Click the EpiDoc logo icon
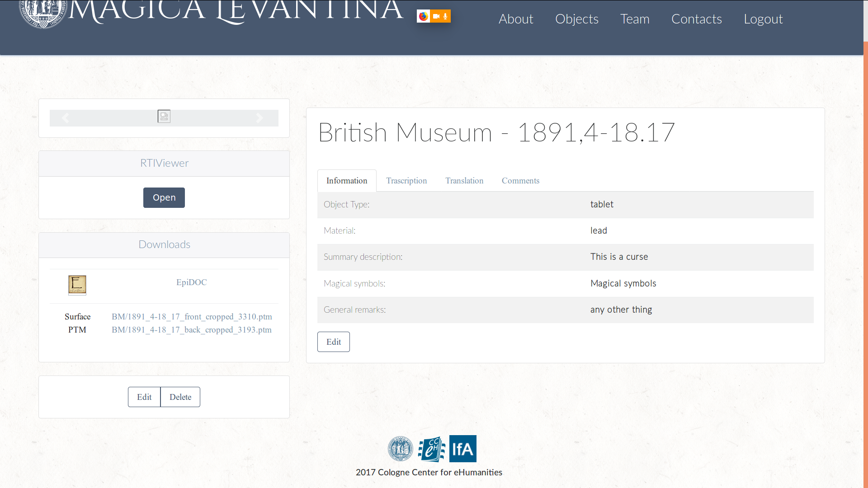The width and height of the screenshot is (868, 488). click(77, 285)
